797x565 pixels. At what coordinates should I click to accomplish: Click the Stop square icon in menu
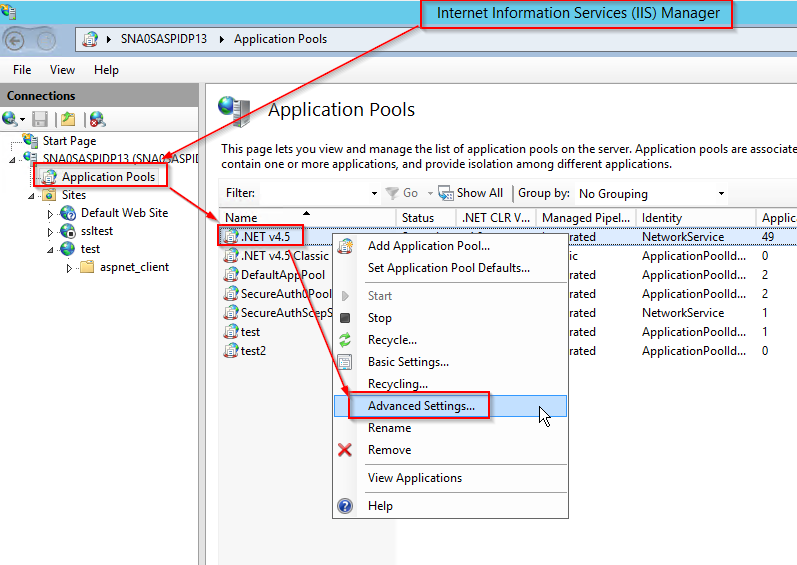pos(345,318)
